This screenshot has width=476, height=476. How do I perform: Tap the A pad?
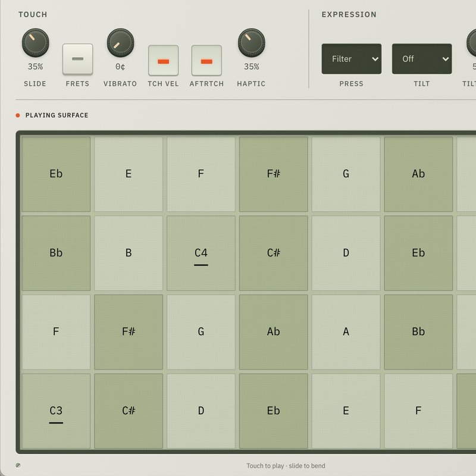point(346,332)
